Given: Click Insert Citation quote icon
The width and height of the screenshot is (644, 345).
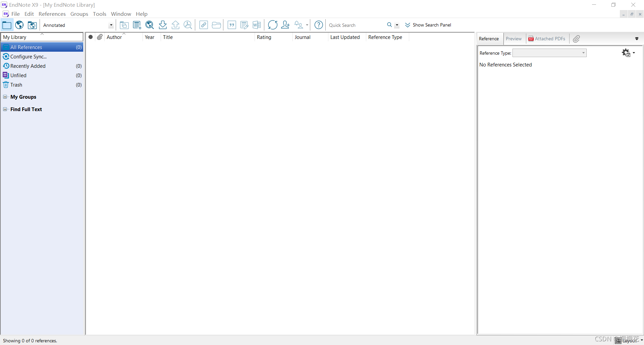Looking at the screenshot, I should 232,25.
